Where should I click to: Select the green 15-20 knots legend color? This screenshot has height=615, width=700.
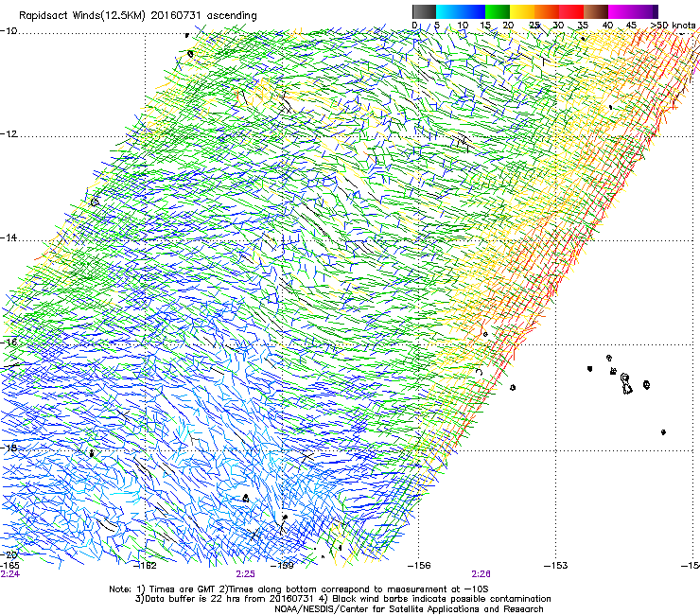(x=498, y=11)
